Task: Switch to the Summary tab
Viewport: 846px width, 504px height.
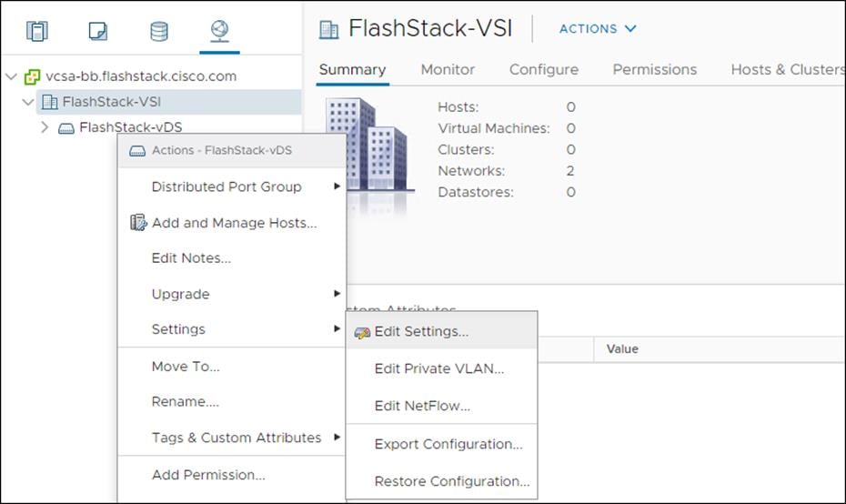Action: click(x=352, y=70)
